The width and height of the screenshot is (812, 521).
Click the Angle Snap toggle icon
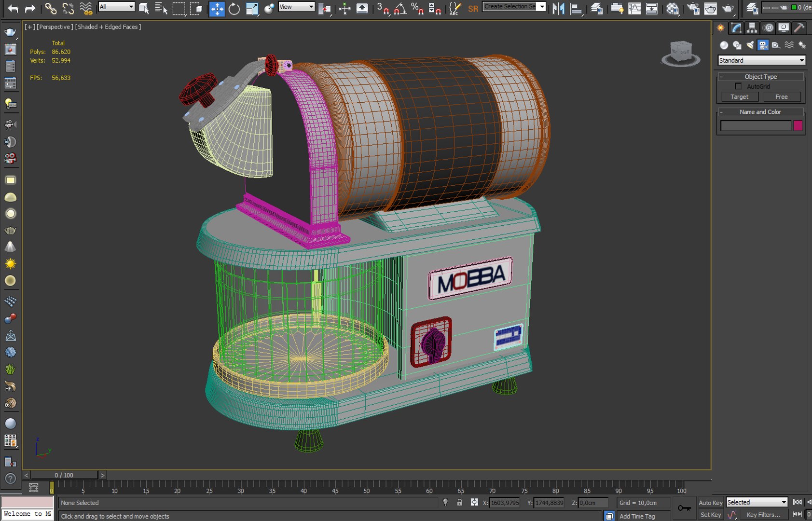pos(400,8)
